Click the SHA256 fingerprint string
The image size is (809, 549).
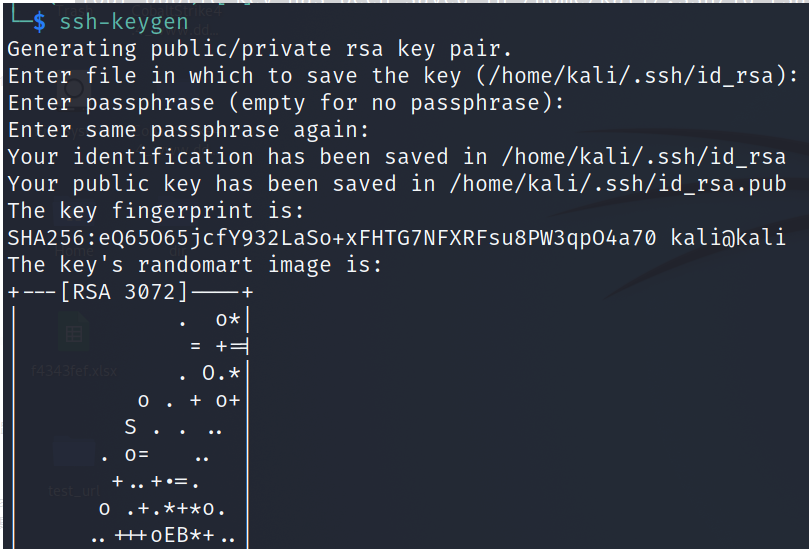point(332,238)
